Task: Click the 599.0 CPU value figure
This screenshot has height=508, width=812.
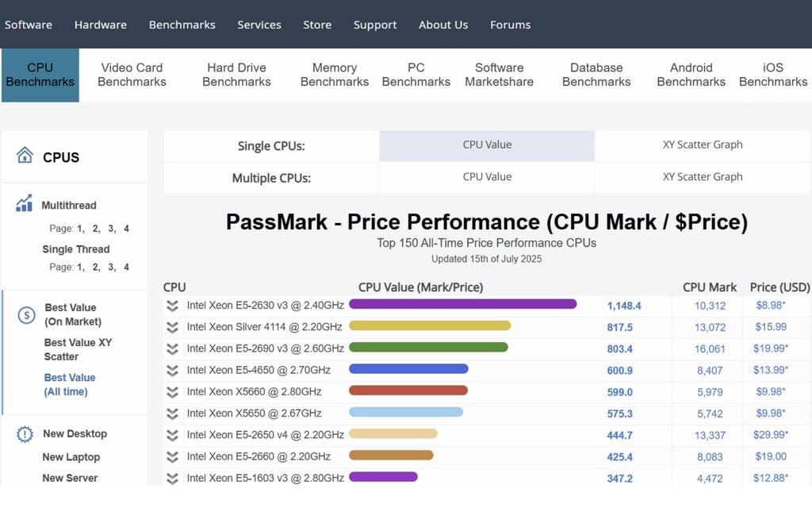Action: (x=620, y=392)
